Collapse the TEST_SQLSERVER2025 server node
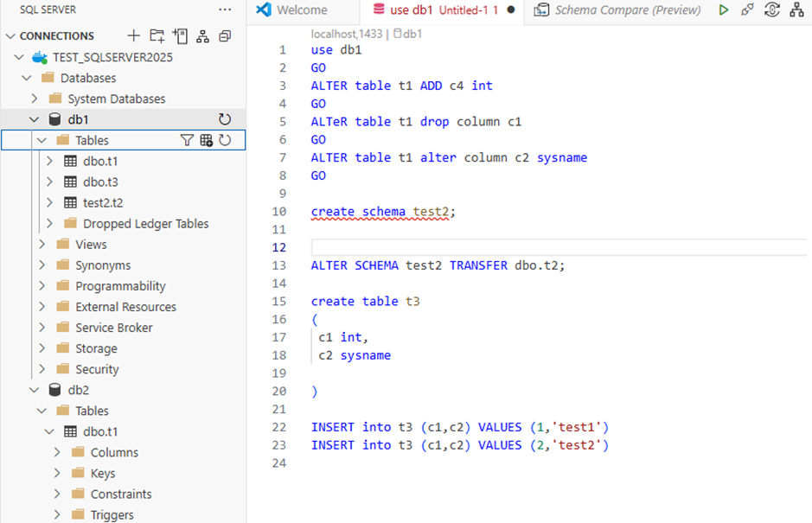This screenshot has height=523, width=812. [19, 57]
